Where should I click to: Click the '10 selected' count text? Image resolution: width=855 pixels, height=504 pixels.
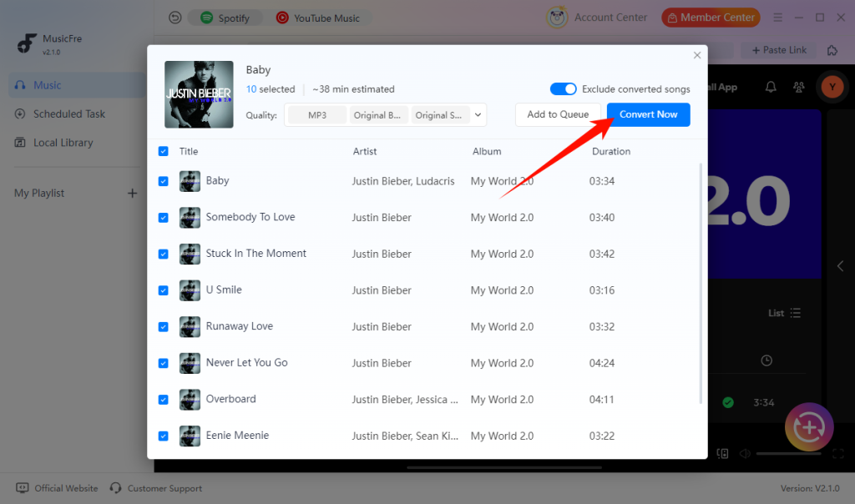pos(271,88)
